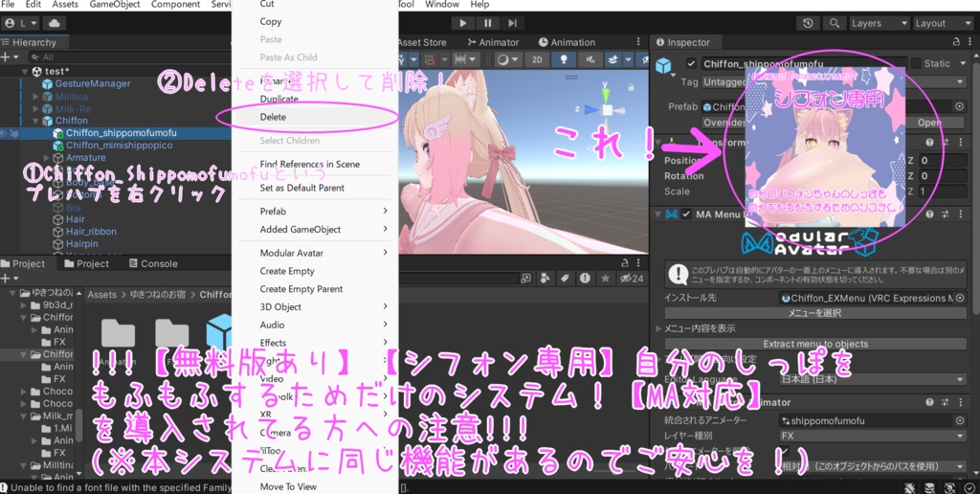Toggle picking hand icon for Chiffon_shippomofumofu
The width and height of the screenshot is (980, 494).
(x=13, y=133)
